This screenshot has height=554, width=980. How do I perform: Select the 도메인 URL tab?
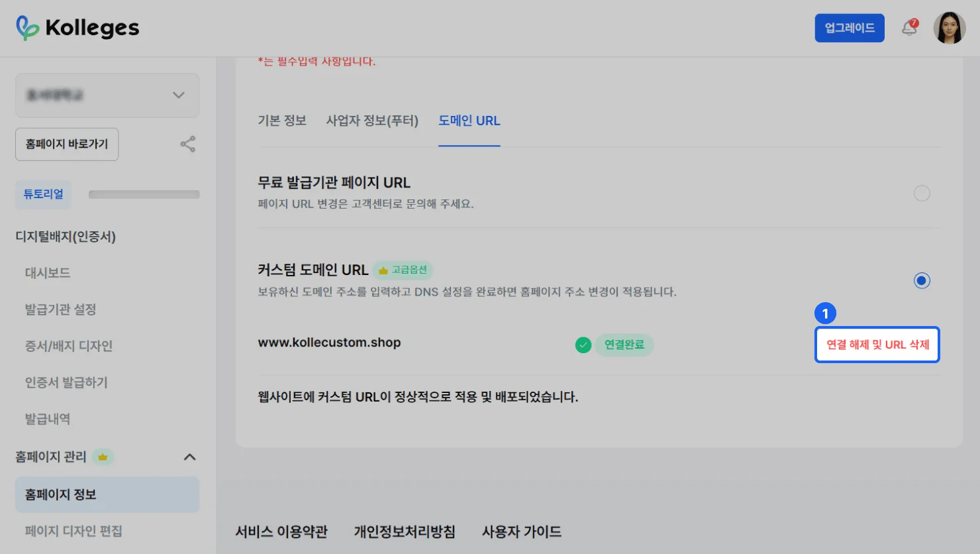coord(469,121)
